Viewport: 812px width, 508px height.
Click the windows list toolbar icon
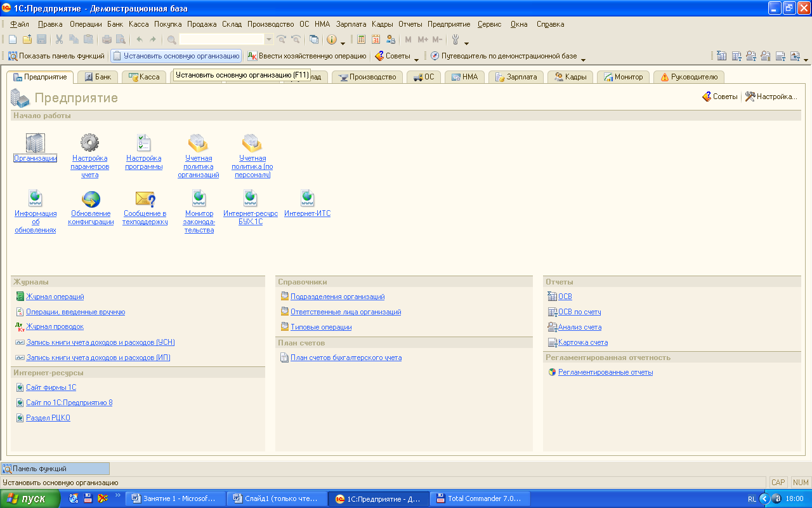(314, 39)
